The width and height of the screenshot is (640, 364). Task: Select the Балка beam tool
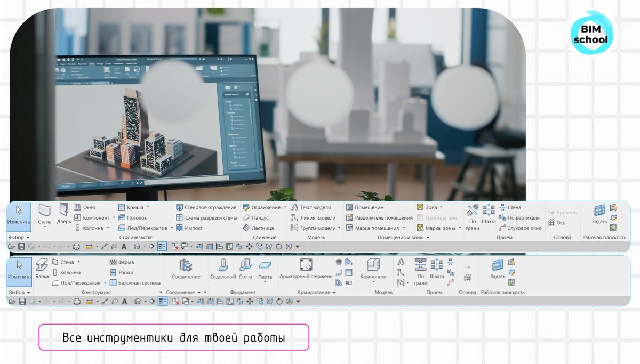(42, 269)
